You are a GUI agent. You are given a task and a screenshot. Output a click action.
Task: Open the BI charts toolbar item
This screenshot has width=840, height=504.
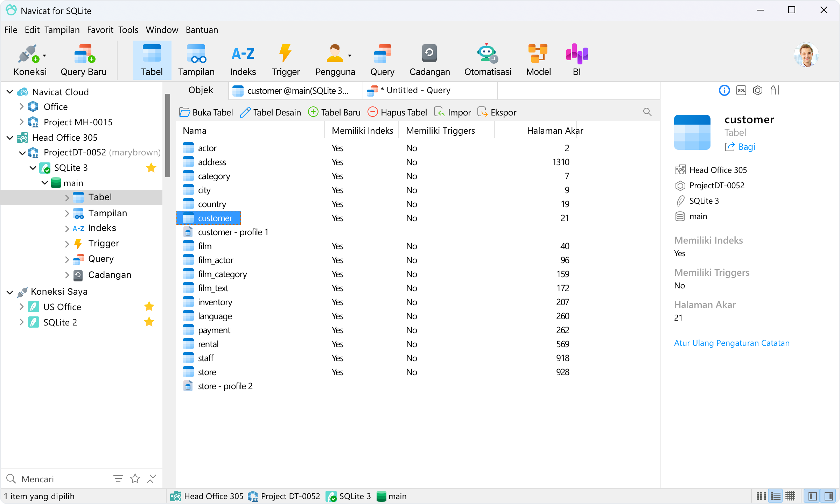(x=577, y=60)
